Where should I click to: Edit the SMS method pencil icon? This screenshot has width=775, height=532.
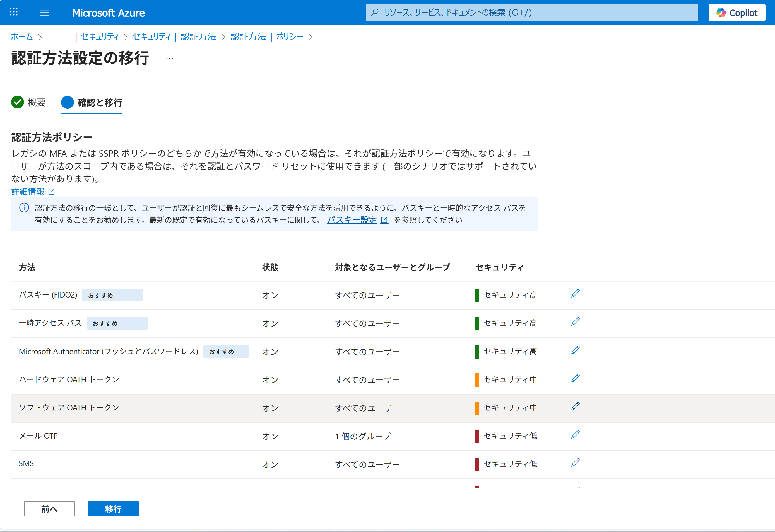click(x=575, y=463)
